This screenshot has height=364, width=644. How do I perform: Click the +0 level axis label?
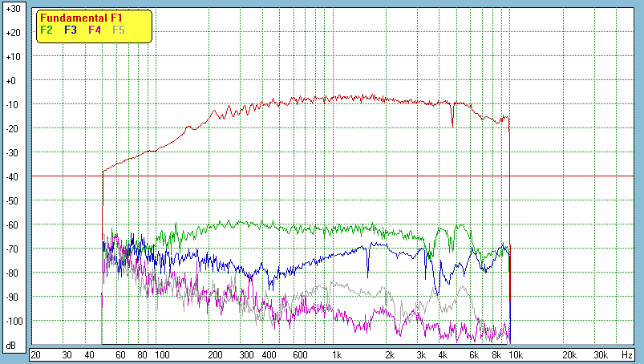point(12,81)
